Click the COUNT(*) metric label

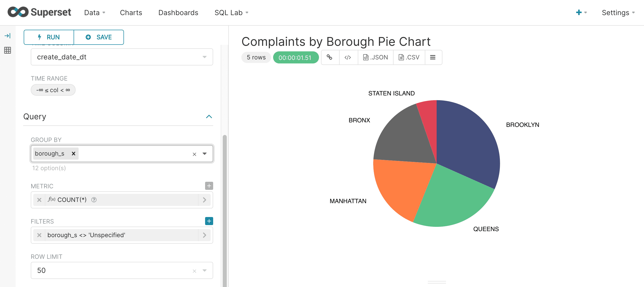coord(72,200)
